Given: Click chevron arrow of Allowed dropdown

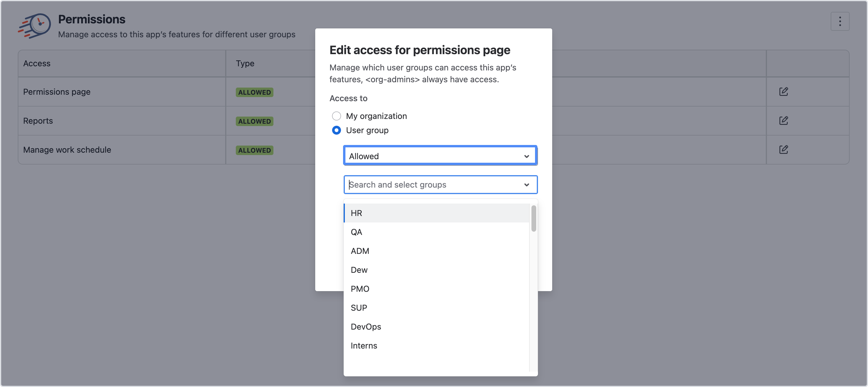Looking at the screenshot, I should [526, 156].
